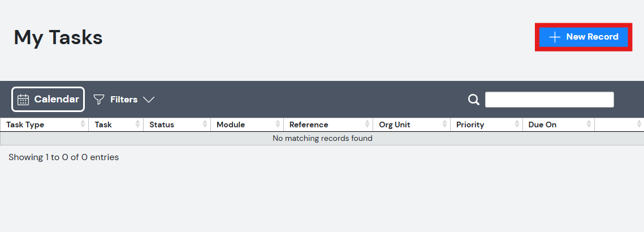Viewport: 644px width, 232px height.
Task: Sort Priority column via arrows
Action: pos(517,124)
